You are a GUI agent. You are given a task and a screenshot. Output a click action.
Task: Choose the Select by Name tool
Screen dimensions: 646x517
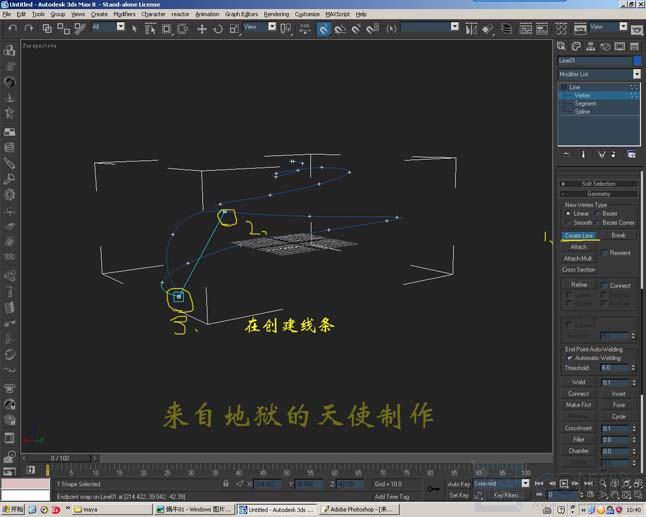click(x=150, y=28)
